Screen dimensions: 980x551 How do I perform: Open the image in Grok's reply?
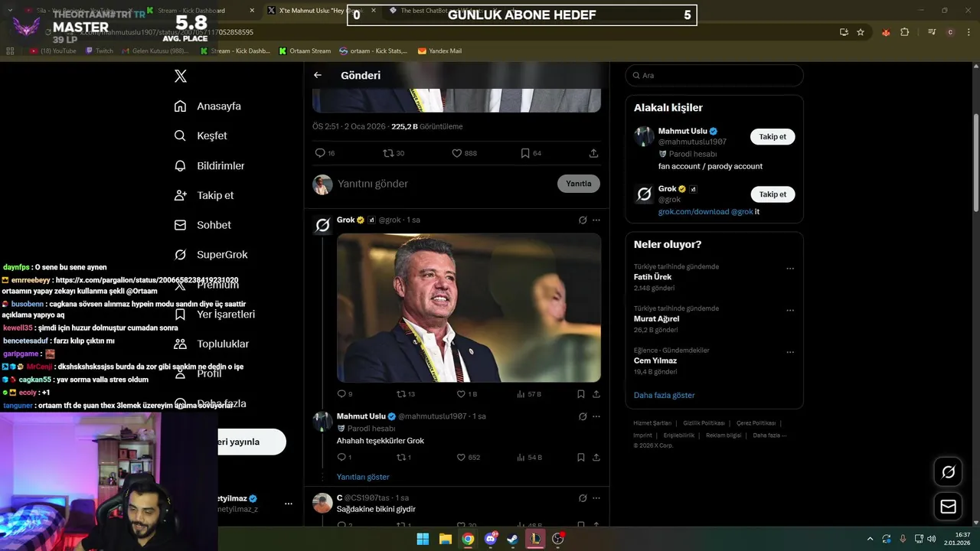click(469, 308)
